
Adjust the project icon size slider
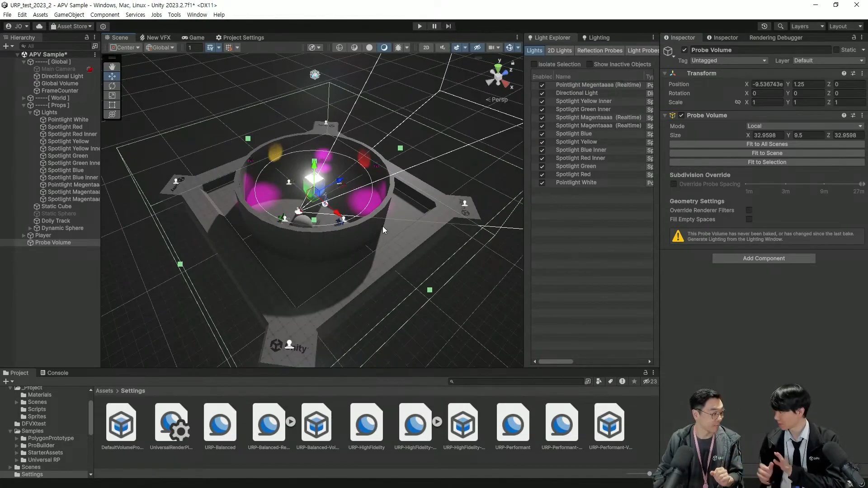[x=649, y=474]
